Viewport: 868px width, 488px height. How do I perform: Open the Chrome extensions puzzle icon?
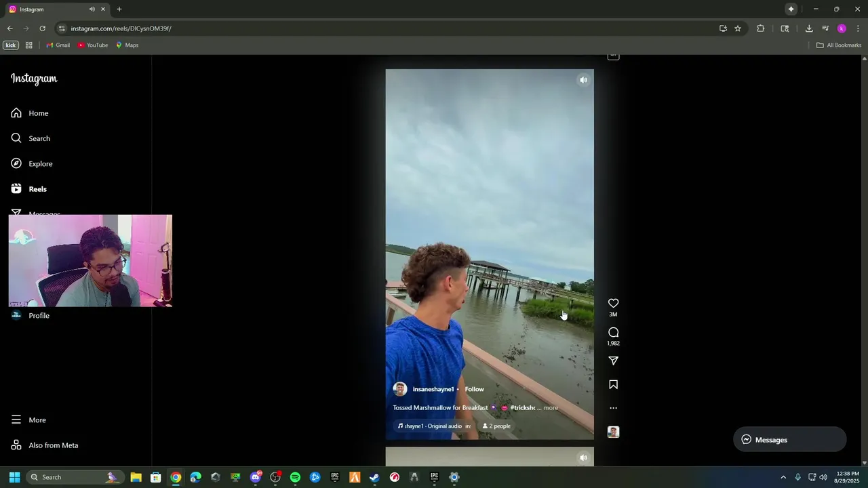tap(760, 28)
